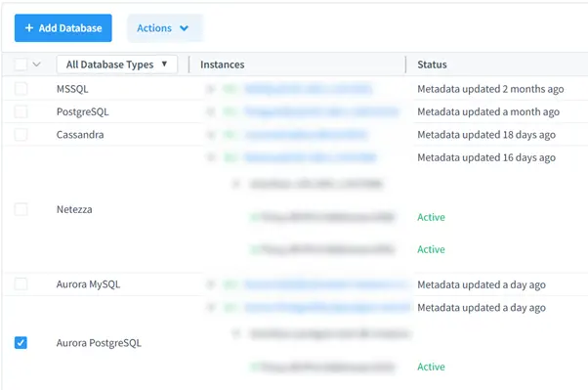The image size is (588, 390).
Task: Click the PostgreSQL database type label
Action: 82,111
